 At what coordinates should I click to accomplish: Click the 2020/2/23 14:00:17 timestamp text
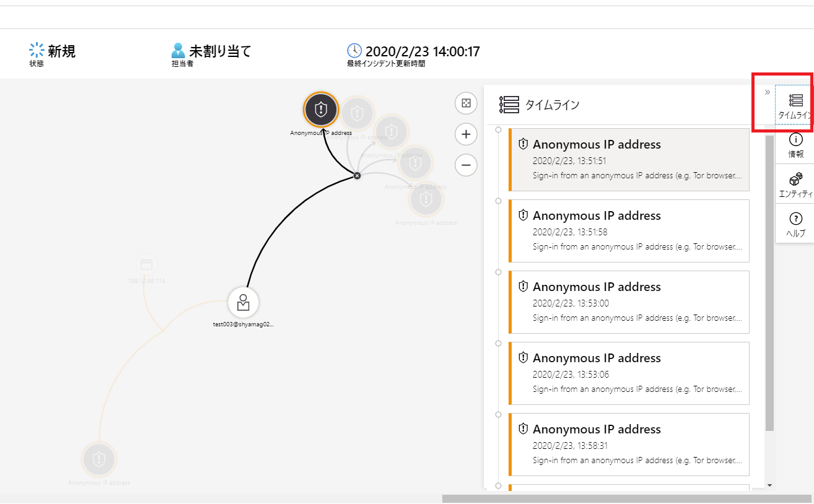coord(422,51)
